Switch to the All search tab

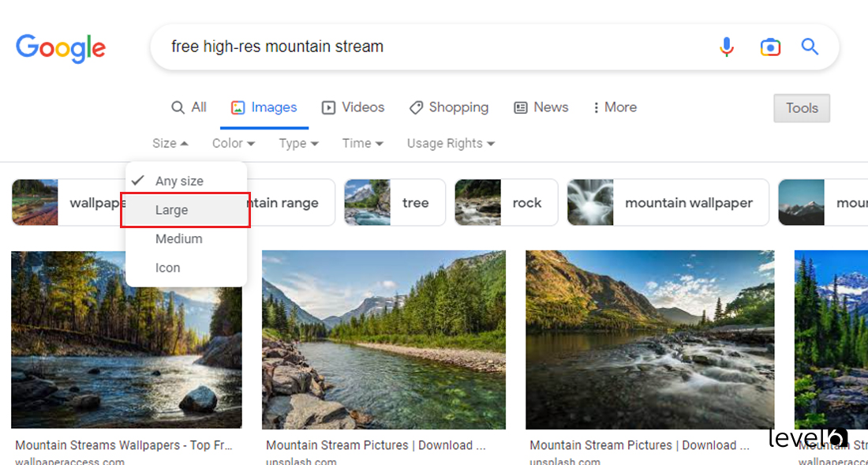[189, 107]
